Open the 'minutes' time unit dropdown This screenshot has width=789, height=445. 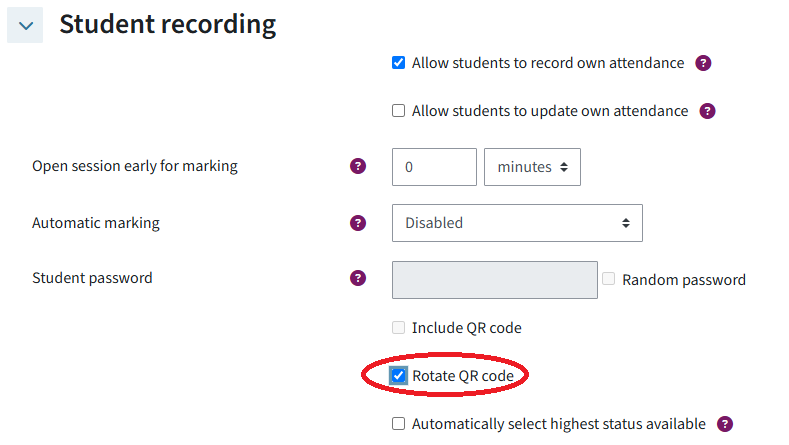(x=532, y=167)
